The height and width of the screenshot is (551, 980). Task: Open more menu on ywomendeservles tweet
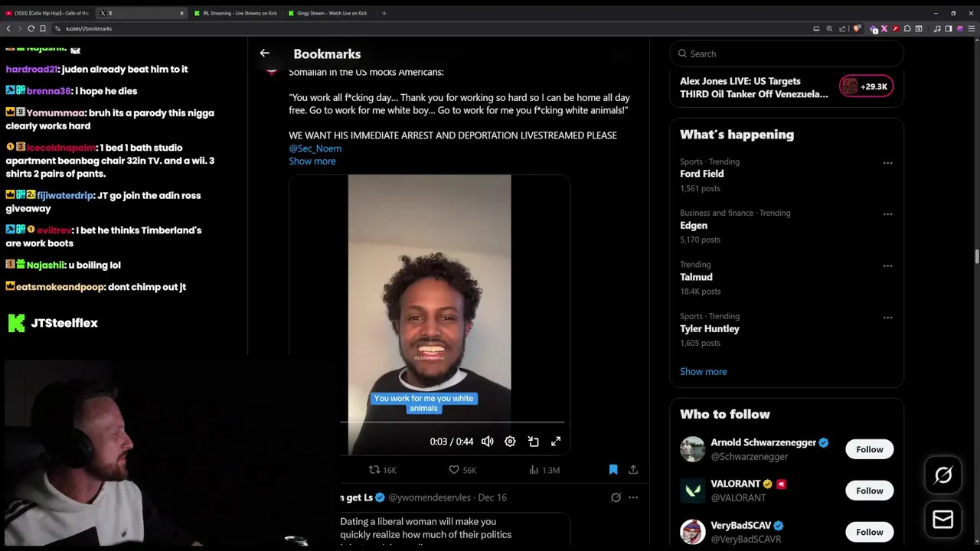(x=633, y=497)
